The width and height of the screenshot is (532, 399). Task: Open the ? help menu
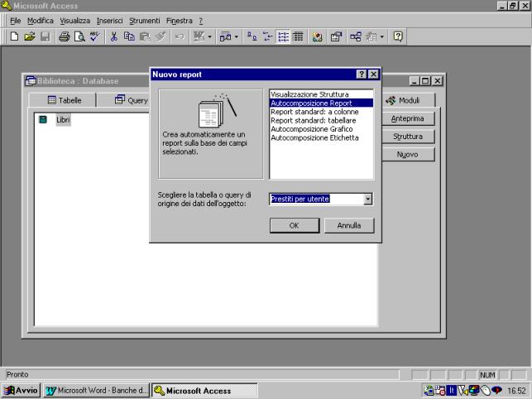click(x=201, y=21)
